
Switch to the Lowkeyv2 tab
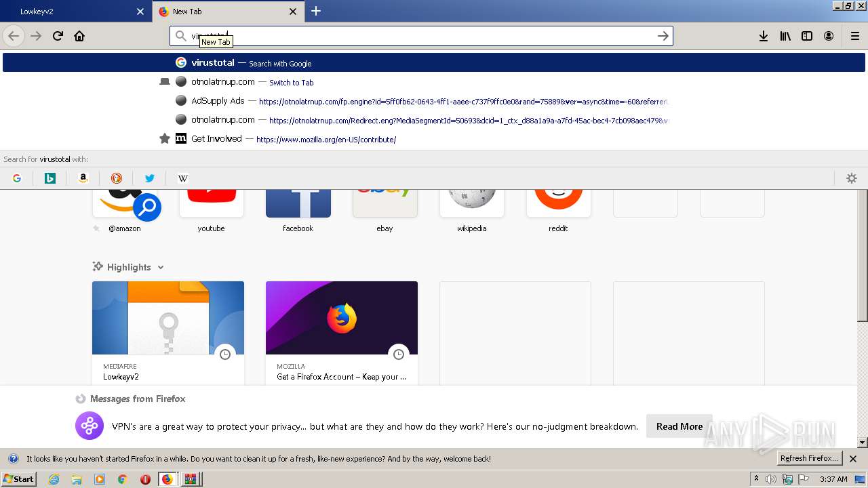76,12
